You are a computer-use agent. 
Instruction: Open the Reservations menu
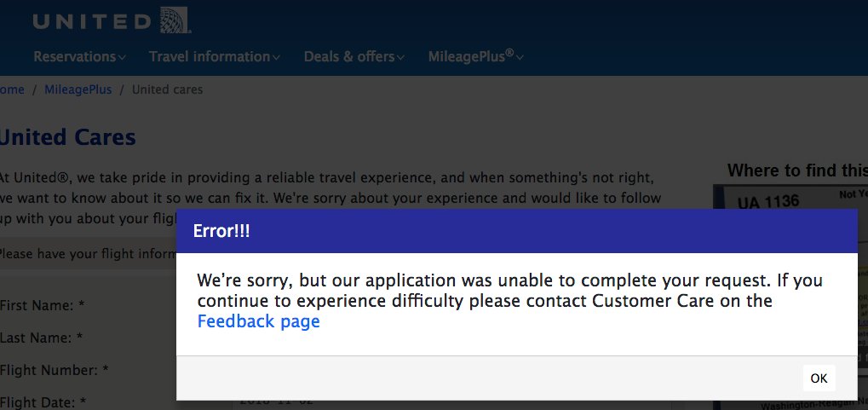(80, 56)
